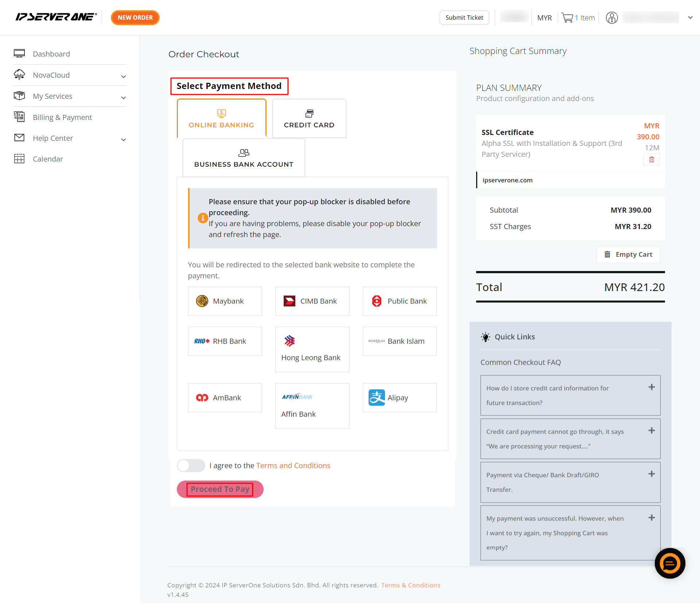Click the orange info icon in popup notice
Image resolution: width=700 pixels, height=604 pixels.
pos(203,218)
